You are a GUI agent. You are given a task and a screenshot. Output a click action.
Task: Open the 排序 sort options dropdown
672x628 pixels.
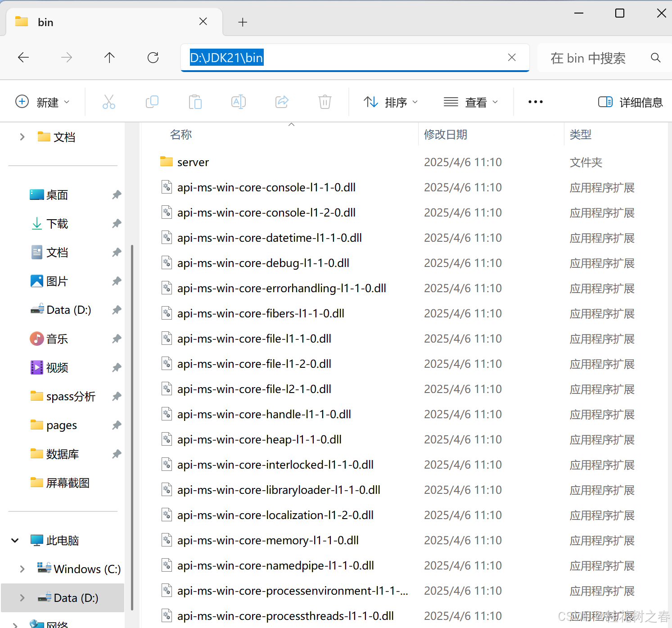point(390,102)
